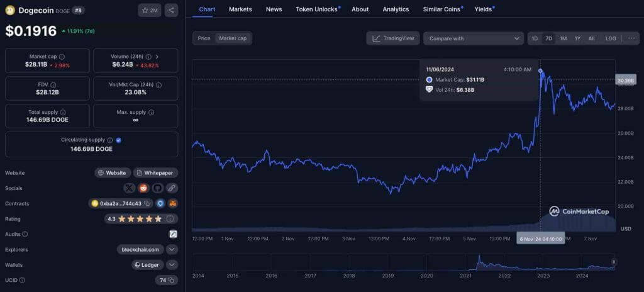The image size is (644, 292).
Task: Open the Analytics tab
Action: tap(396, 9)
